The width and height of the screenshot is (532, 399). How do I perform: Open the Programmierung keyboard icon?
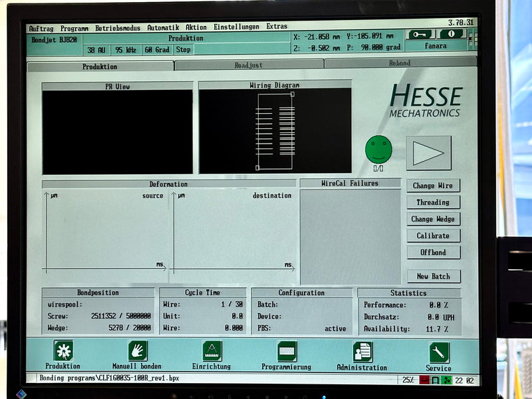click(287, 352)
